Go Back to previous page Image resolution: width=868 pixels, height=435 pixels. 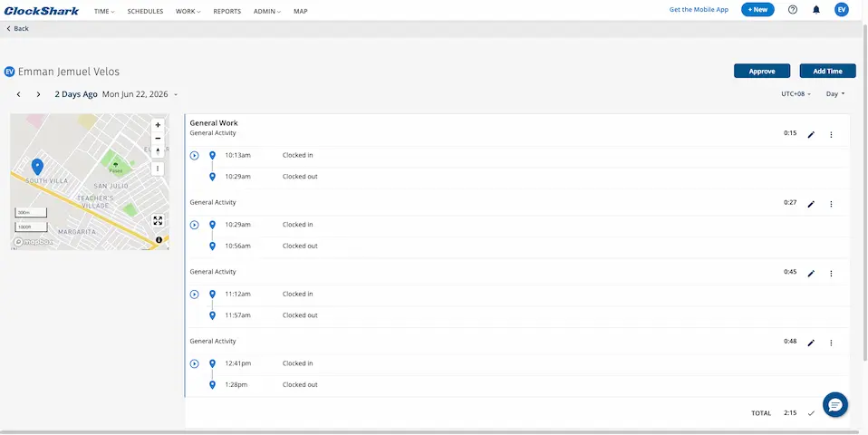coord(18,28)
